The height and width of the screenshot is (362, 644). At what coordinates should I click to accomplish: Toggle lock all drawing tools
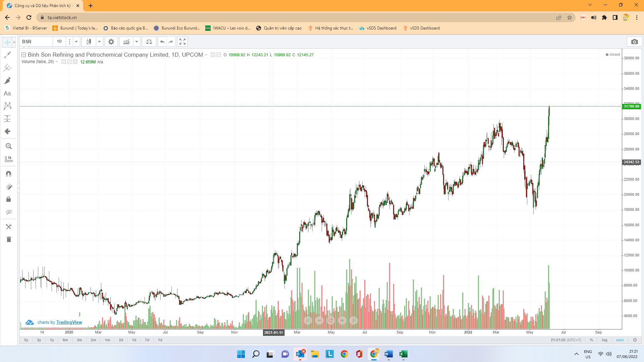[x=9, y=199]
